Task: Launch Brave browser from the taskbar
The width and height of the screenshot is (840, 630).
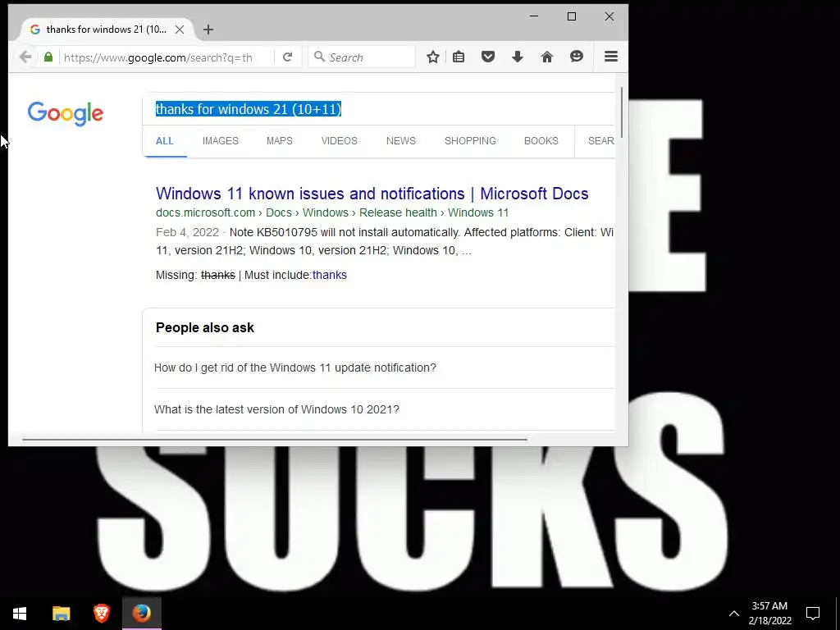Action: 101,614
